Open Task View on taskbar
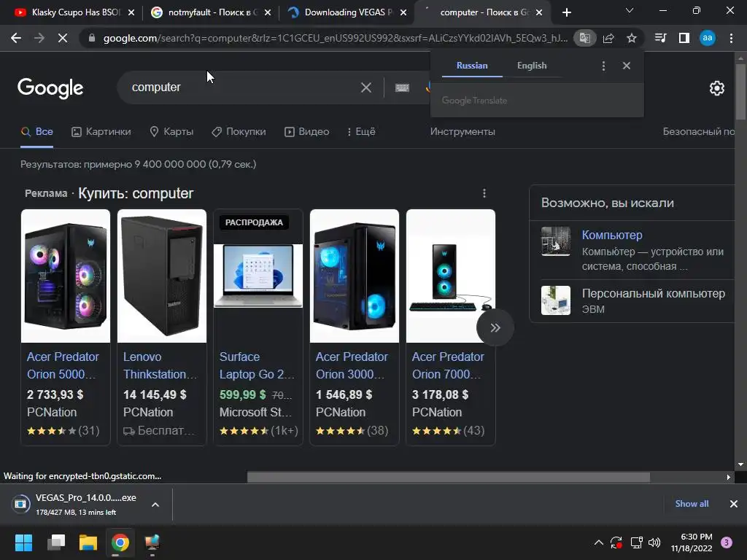The width and height of the screenshot is (747, 560). coord(55,542)
